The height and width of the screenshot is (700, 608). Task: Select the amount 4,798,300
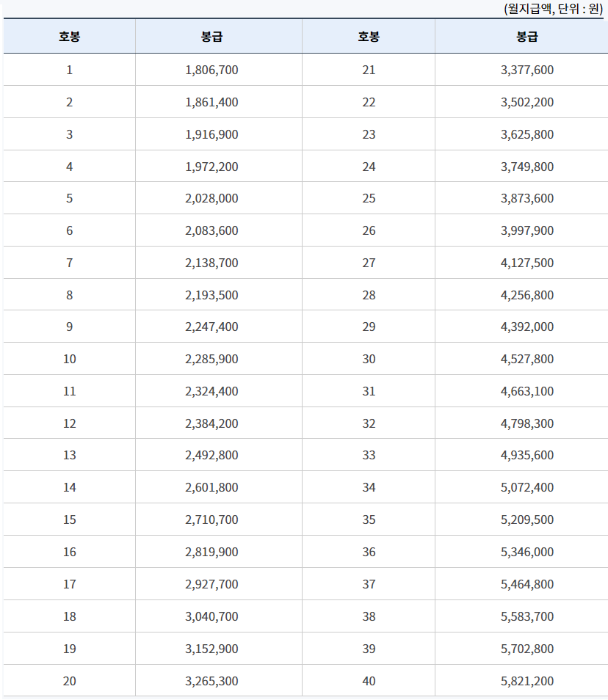pyautogui.click(x=527, y=423)
